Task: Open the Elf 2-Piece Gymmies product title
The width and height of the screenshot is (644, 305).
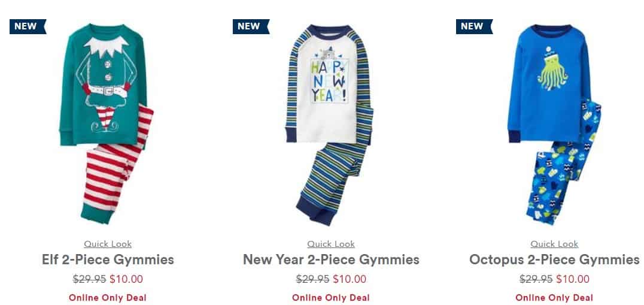Action: [108, 260]
